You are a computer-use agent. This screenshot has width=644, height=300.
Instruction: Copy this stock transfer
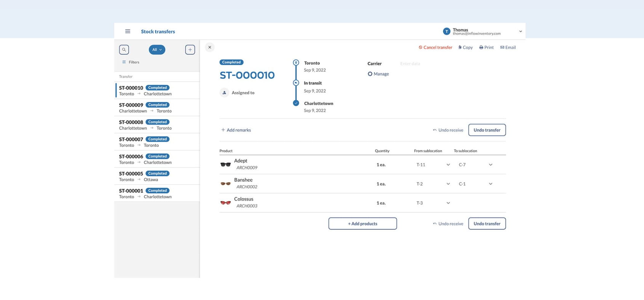point(465,47)
